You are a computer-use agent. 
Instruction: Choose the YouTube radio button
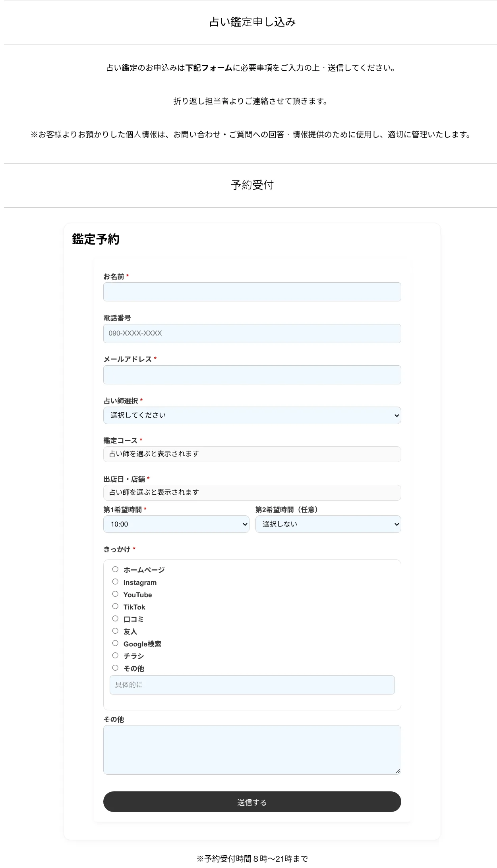(x=115, y=594)
